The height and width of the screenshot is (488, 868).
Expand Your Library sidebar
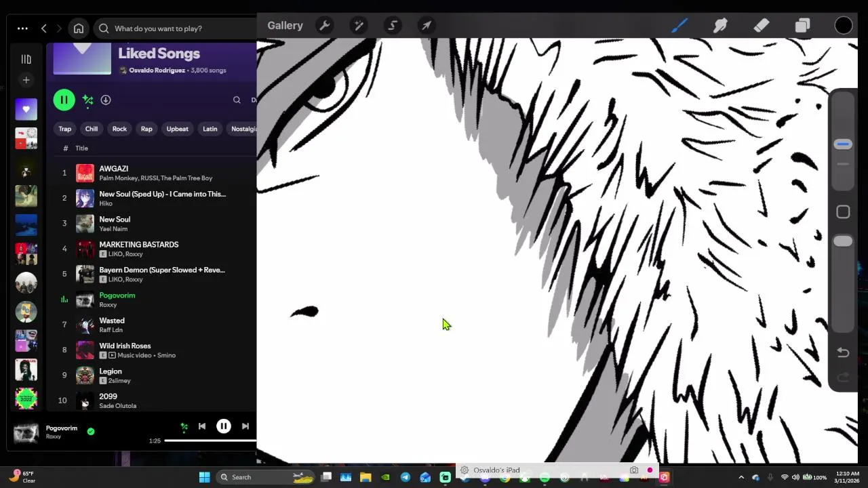(x=26, y=60)
